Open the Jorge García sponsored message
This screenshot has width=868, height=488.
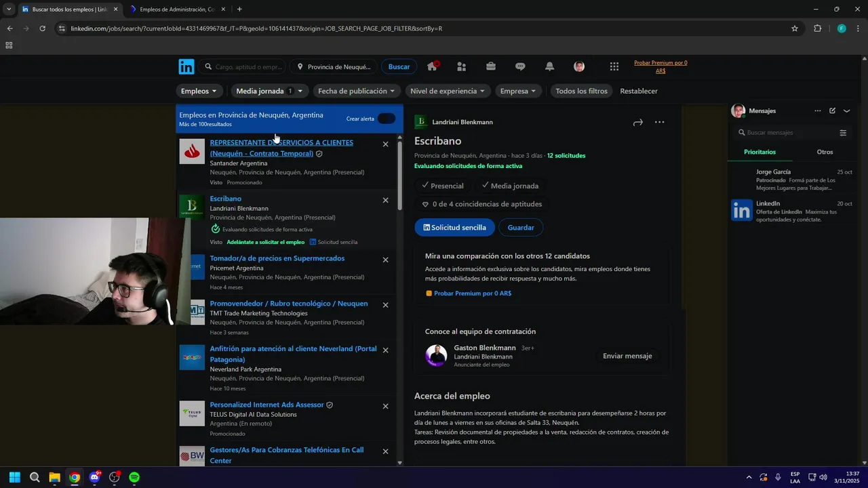[x=793, y=180]
